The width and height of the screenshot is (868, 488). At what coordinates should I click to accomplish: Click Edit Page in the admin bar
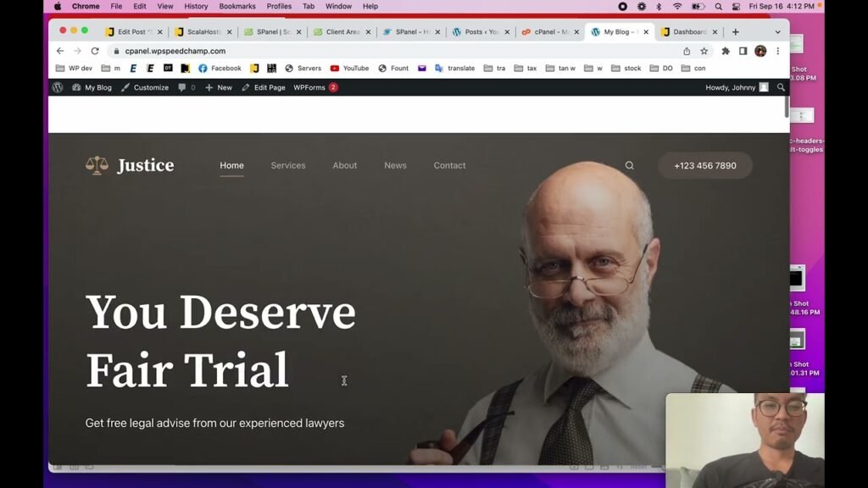[x=264, y=87]
